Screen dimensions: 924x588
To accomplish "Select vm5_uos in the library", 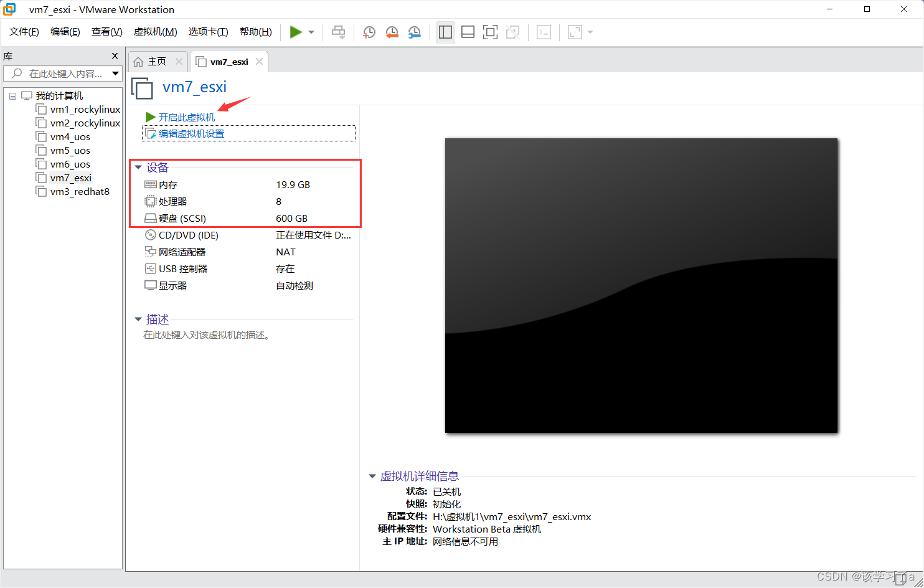I will pos(70,151).
